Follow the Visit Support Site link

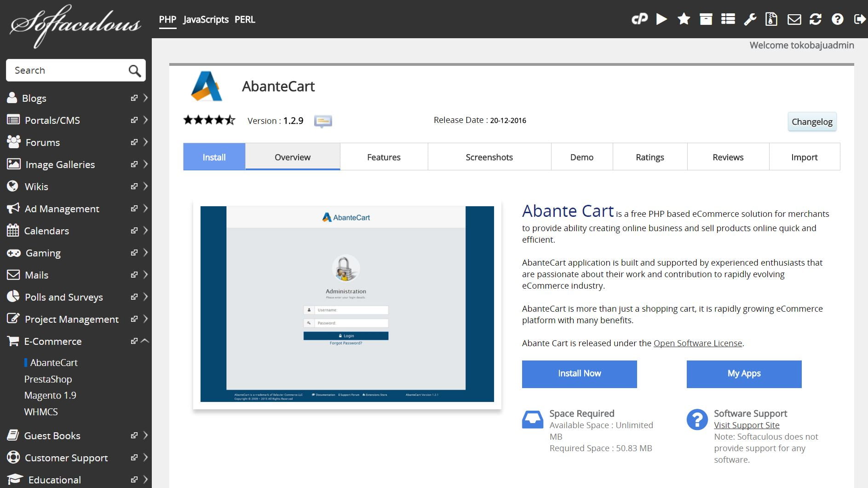tap(747, 425)
